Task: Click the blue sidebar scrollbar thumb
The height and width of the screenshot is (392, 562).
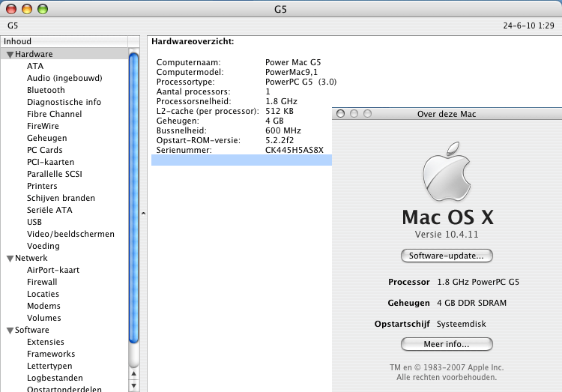Action: [133, 198]
